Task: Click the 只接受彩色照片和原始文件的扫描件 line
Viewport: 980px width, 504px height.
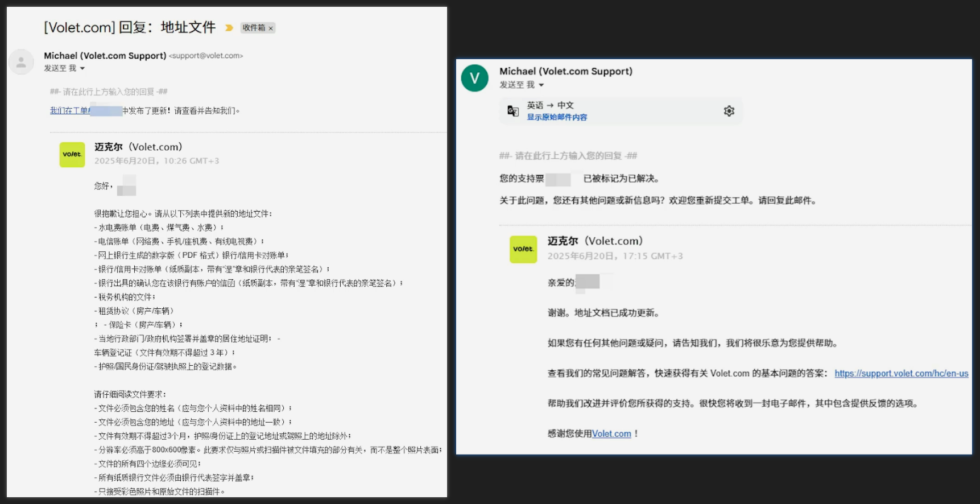Action: 160,491
